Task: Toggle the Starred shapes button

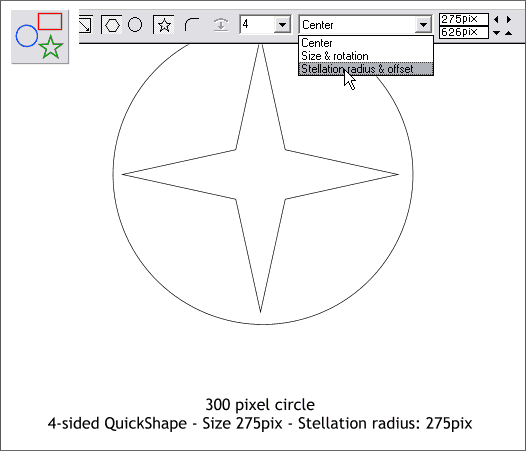Action: coord(164,25)
